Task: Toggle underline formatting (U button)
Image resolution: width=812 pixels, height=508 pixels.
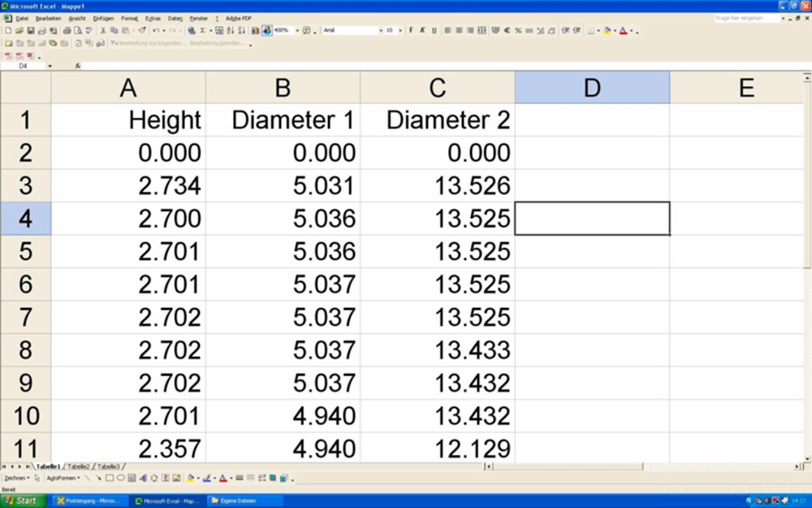Action: (x=434, y=30)
